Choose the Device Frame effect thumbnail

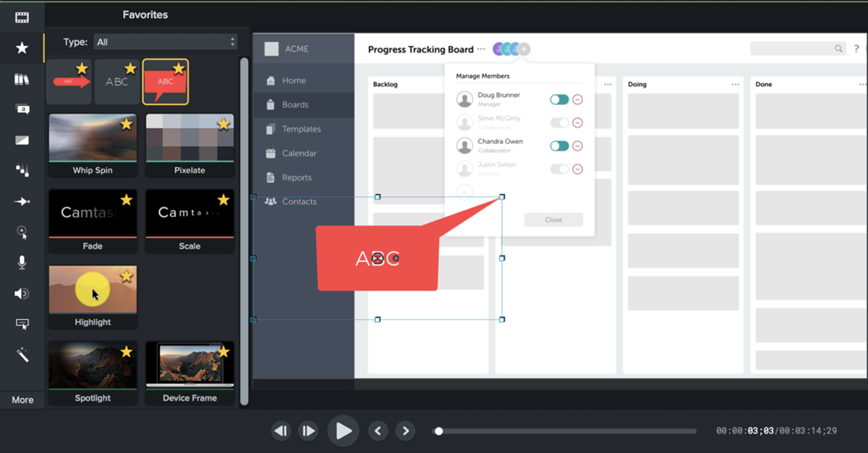point(190,373)
